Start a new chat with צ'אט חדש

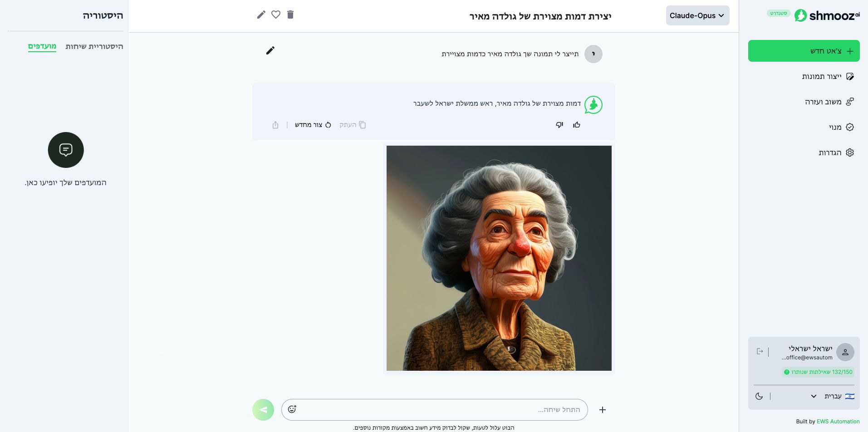(x=804, y=51)
